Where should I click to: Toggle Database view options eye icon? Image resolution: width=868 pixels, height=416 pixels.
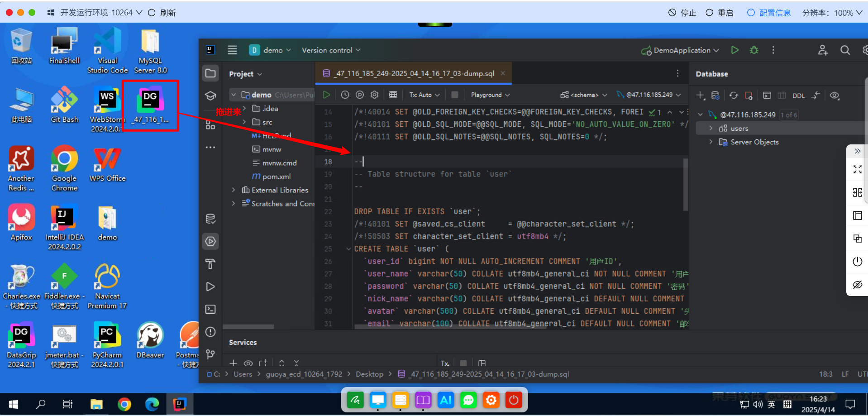pos(835,96)
